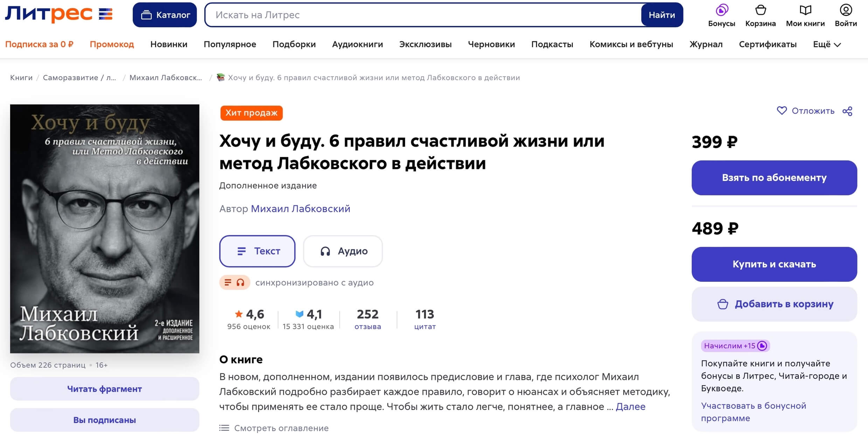The height and width of the screenshot is (441, 868).
Task: Open Смотреть оглавление list
Action: [274, 428]
